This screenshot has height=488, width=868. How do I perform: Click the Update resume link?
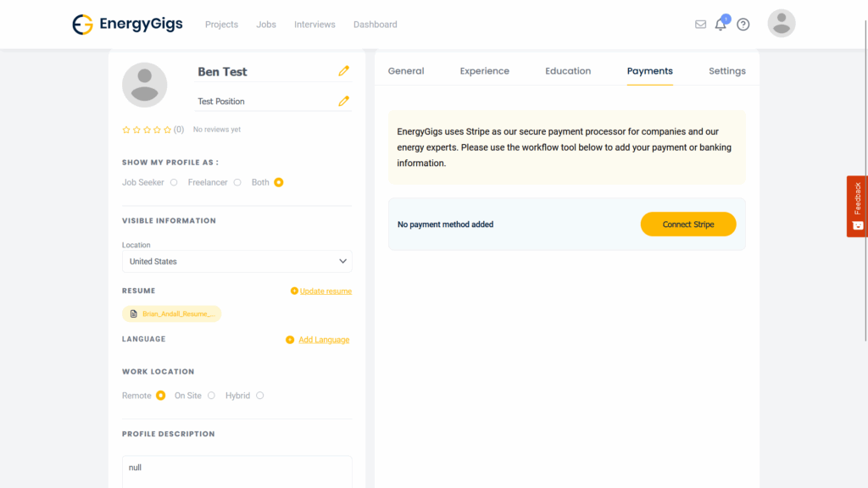click(325, 291)
